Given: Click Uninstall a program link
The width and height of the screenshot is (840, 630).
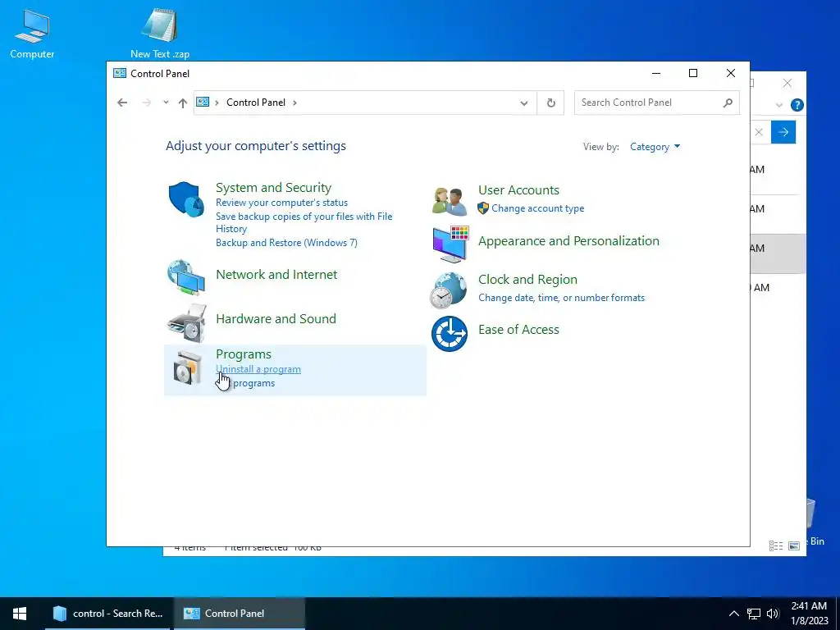Looking at the screenshot, I should coord(258,369).
